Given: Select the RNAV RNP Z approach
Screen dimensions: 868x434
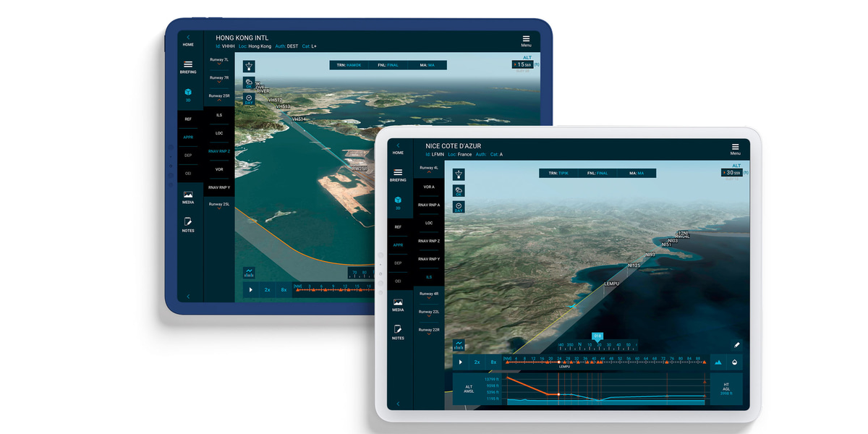Looking at the screenshot, I should point(218,151).
